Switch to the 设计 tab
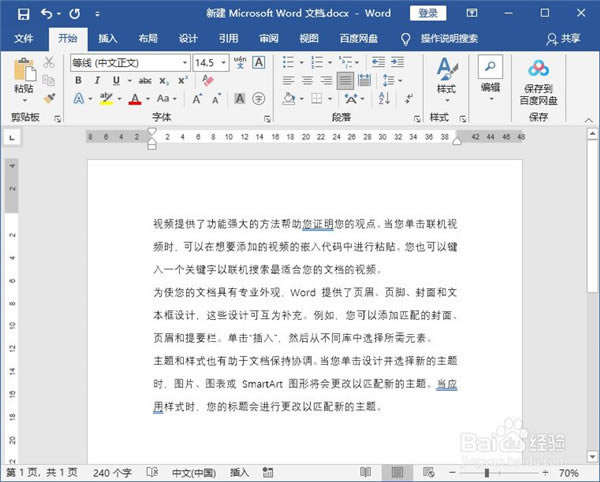Viewport: 600px width, 482px height. click(x=188, y=38)
